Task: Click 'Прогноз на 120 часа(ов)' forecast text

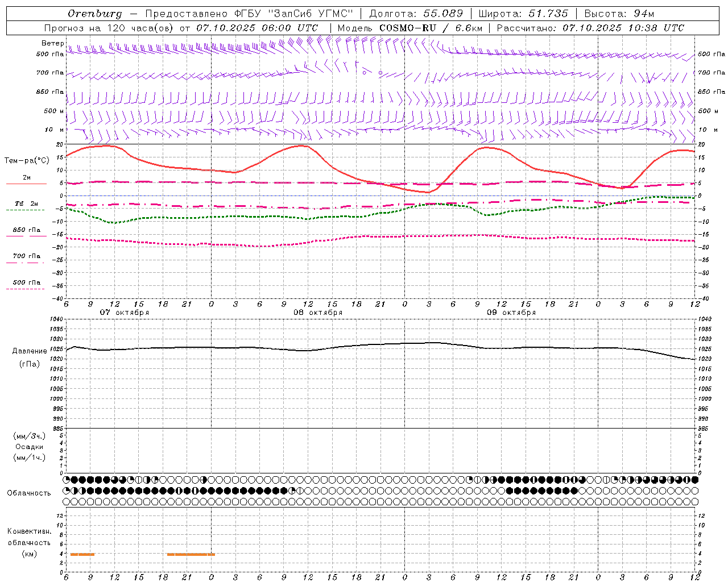Action: point(109,28)
